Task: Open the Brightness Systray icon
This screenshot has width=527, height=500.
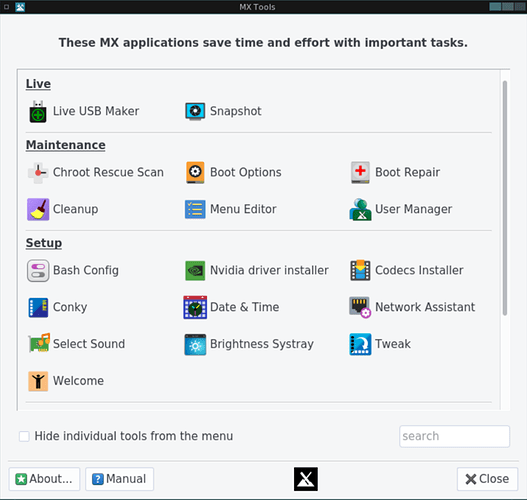Action: (195, 344)
